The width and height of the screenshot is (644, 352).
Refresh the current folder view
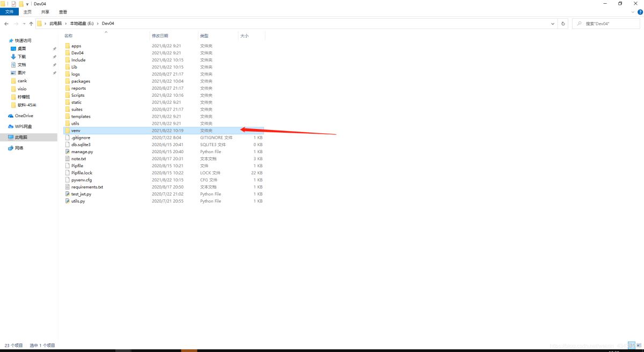point(563,24)
